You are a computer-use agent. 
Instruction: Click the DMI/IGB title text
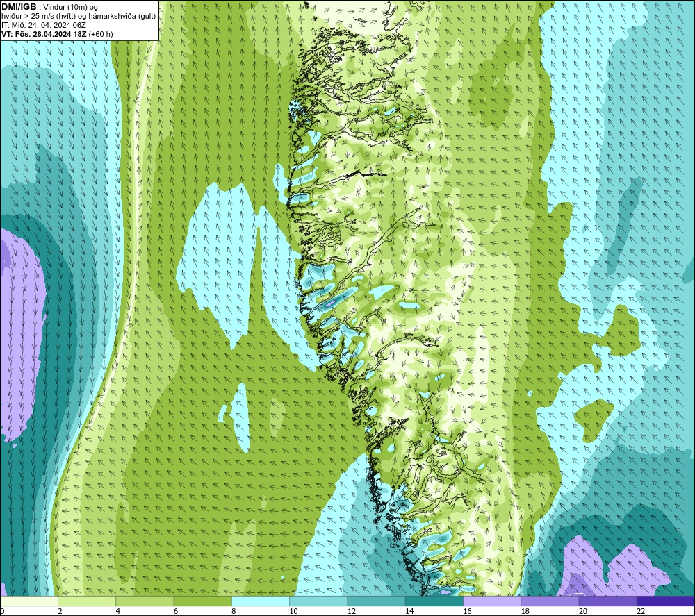click(x=19, y=7)
